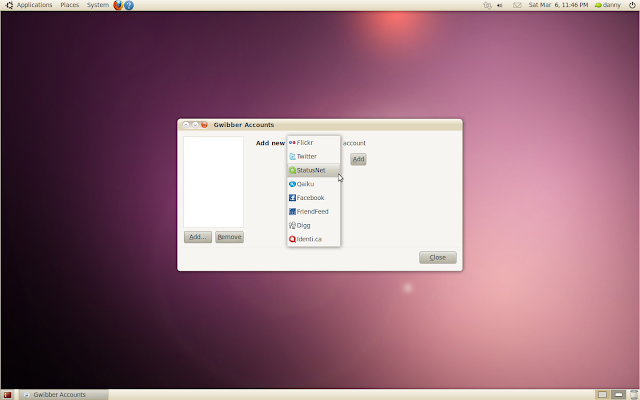Select Qaiku service entry

click(313, 184)
